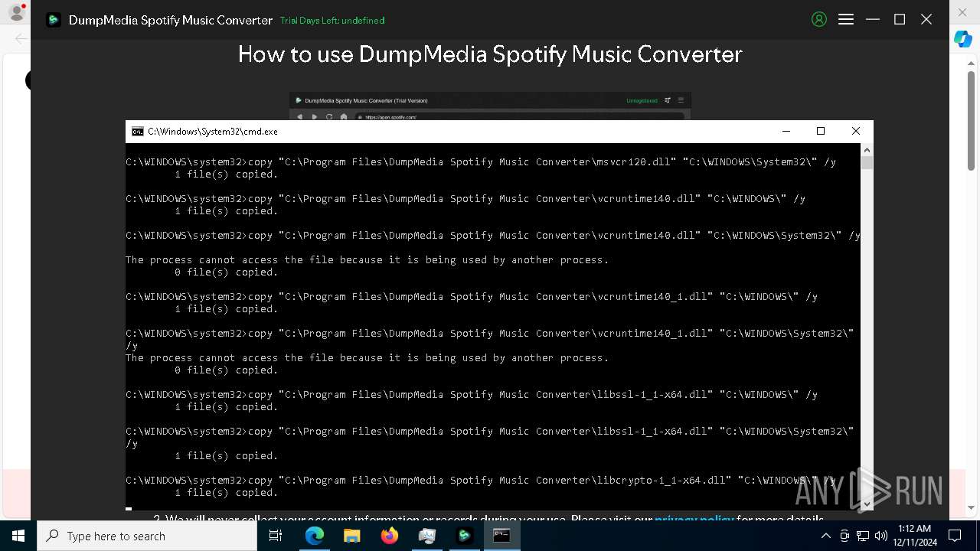
Task: Click the libssl-1_1-x64.dll to System32 command line
Action: [x=490, y=437]
